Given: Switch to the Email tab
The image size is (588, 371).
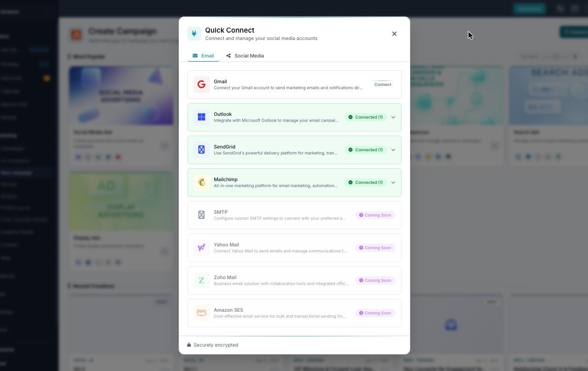Looking at the screenshot, I should coord(203,56).
